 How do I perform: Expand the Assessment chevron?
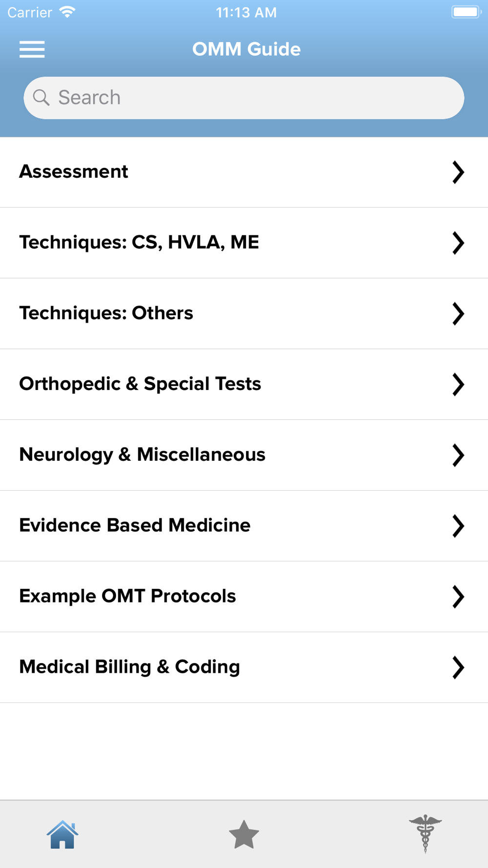[x=458, y=172]
